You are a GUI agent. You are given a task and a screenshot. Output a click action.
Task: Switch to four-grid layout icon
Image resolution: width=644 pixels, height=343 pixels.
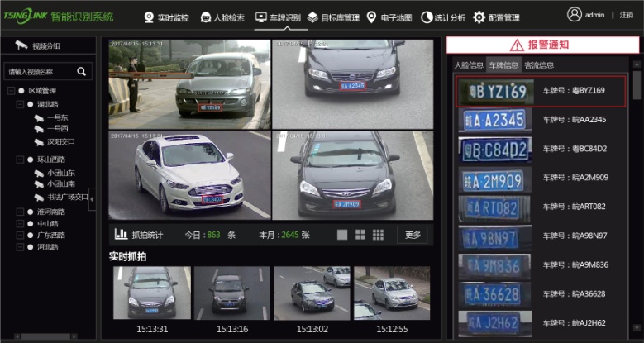pos(360,235)
